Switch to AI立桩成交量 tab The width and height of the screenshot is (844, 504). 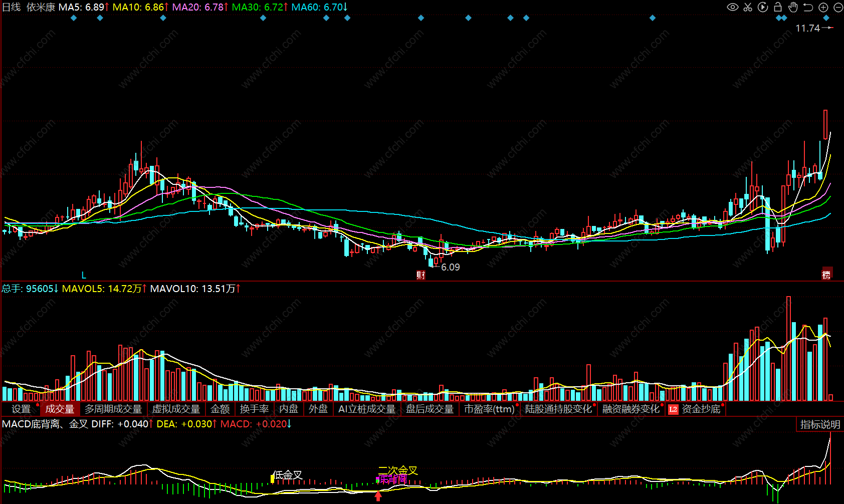(367, 409)
